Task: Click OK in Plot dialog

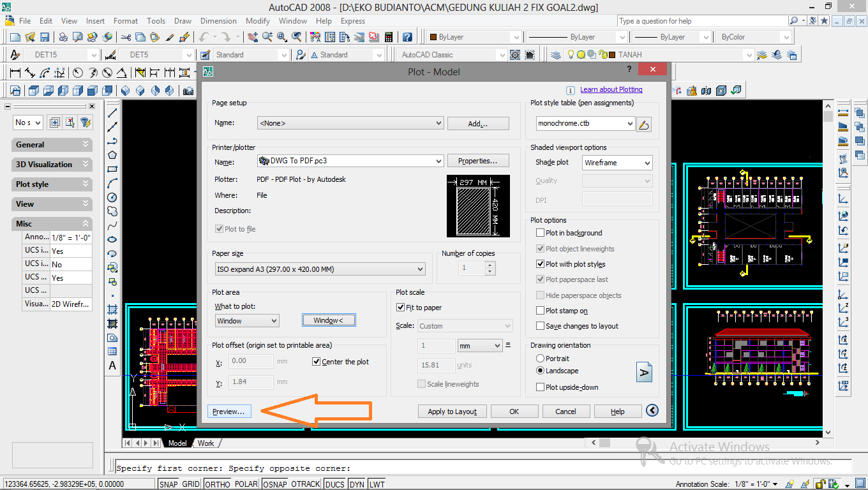Action: point(514,412)
